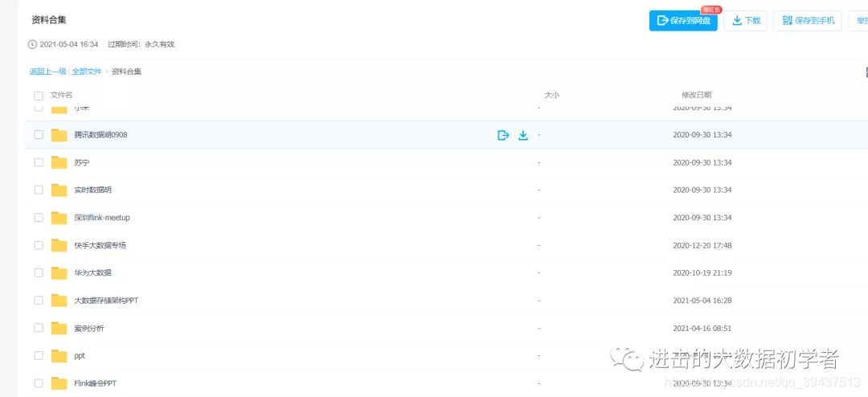
Task: Open folder name 腾讯数据湖0908
Action: point(100,134)
